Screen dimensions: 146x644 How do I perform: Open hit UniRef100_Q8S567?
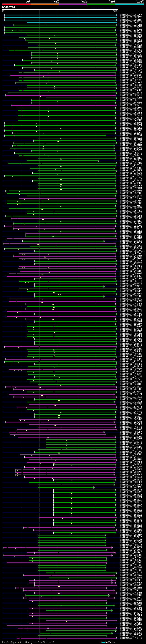131,15
